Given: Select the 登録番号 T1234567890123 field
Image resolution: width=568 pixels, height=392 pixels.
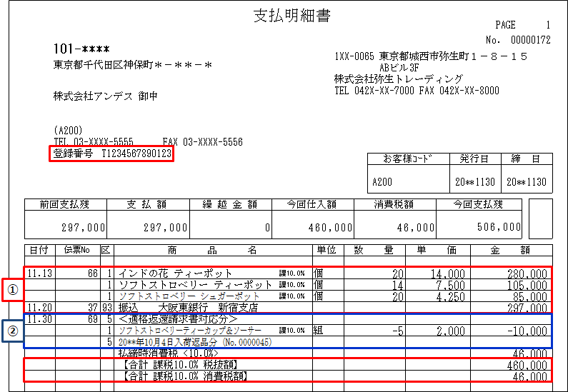Looking at the screenshot, I should pyautogui.click(x=111, y=154).
